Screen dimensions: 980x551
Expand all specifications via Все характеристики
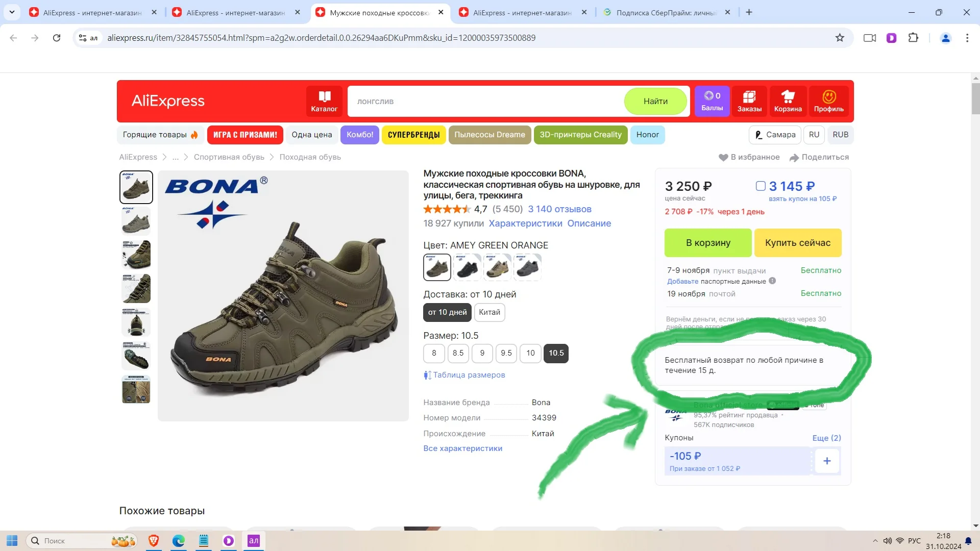point(462,448)
